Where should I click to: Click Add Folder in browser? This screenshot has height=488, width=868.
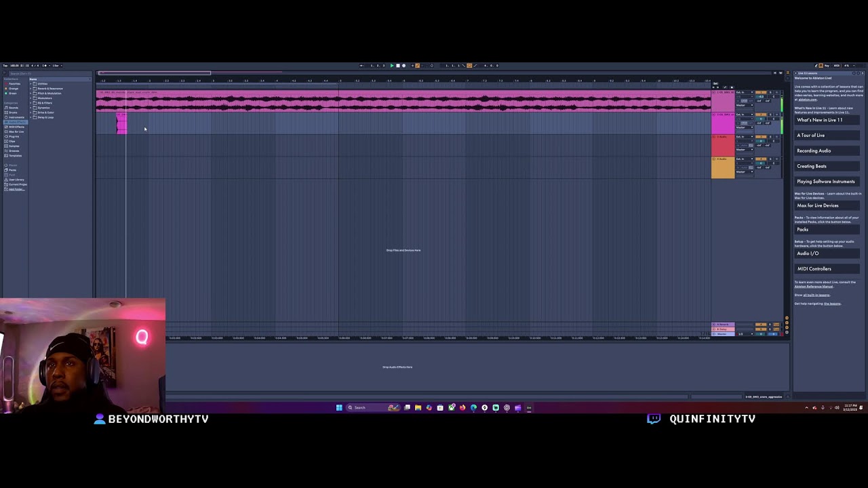[16, 189]
